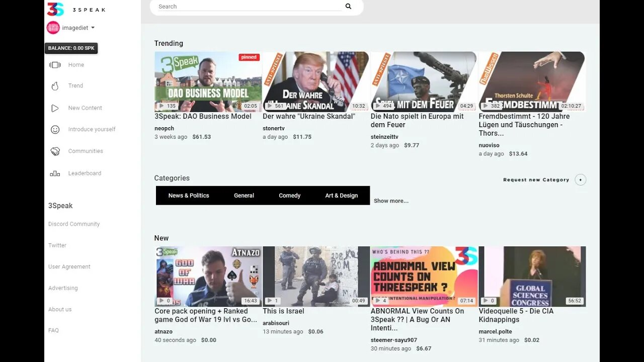Click the Leaderboard bar chart icon
The height and width of the screenshot is (362, 644).
pos(55,173)
